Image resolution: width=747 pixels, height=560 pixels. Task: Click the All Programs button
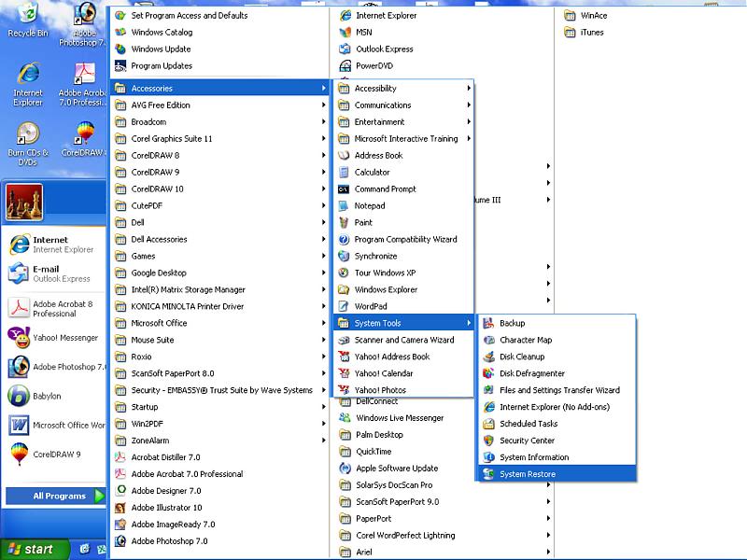point(55,496)
